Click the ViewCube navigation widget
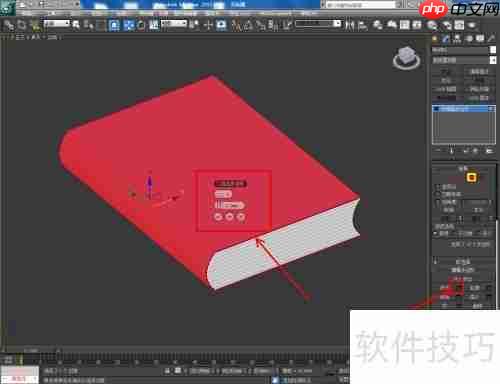 pyautogui.click(x=406, y=58)
